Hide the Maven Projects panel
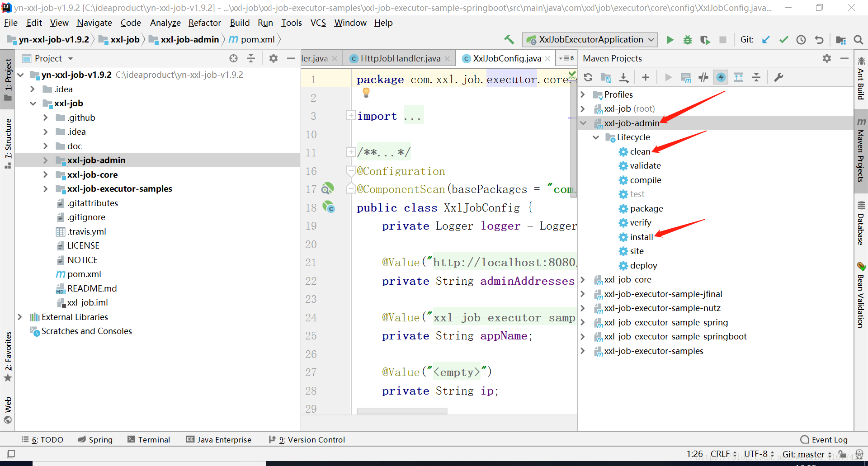This screenshot has height=466, width=868. tap(844, 58)
